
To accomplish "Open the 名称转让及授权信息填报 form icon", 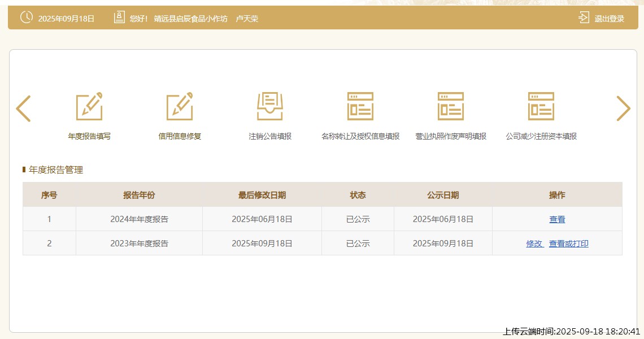I will [x=360, y=106].
